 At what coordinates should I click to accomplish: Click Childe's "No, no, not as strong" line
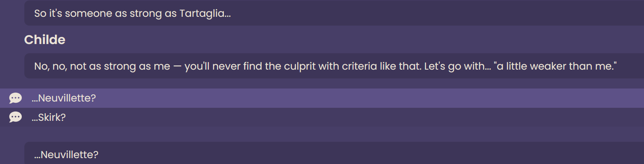click(325, 66)
